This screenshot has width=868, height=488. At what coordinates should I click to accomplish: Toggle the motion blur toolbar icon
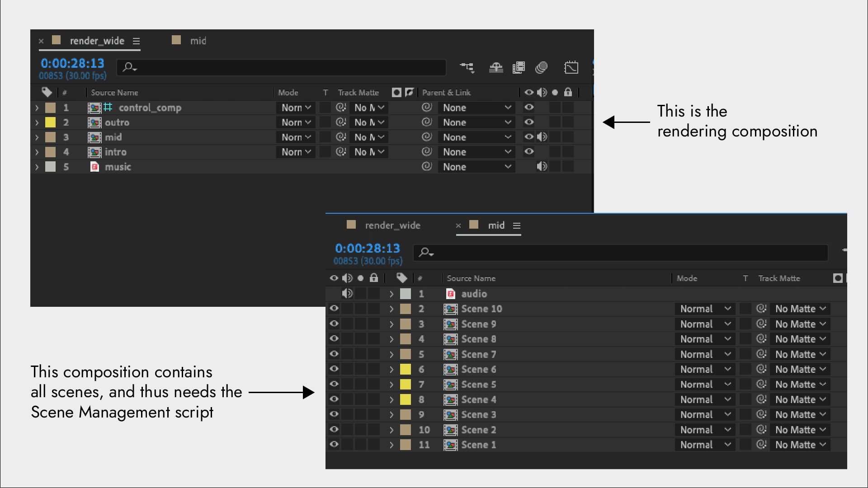541,68
